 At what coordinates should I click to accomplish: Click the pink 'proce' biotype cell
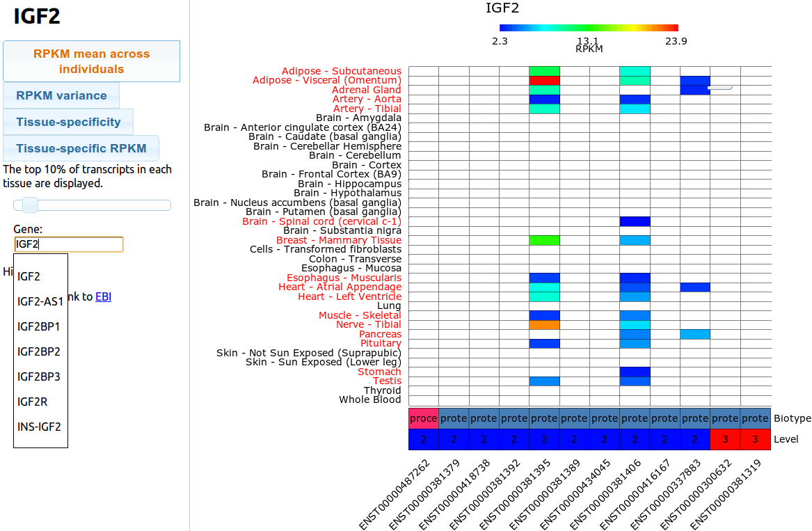[424, 418]
